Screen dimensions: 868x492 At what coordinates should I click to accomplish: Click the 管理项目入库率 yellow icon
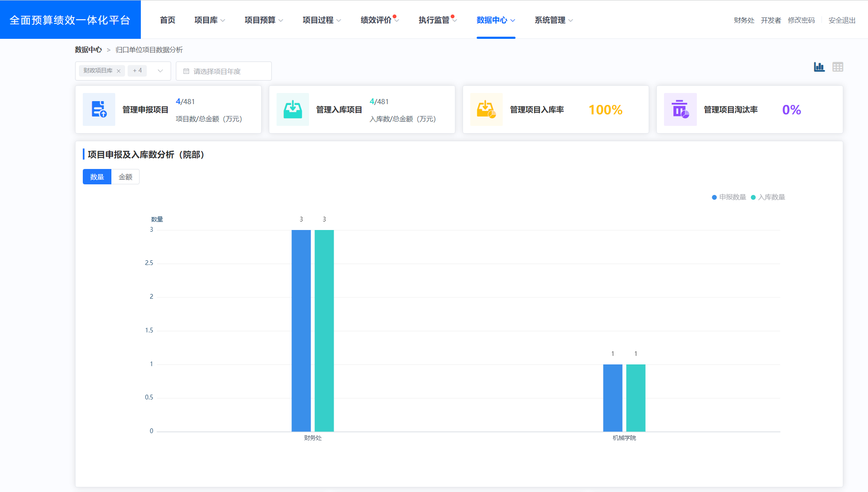tap(486, 109)
